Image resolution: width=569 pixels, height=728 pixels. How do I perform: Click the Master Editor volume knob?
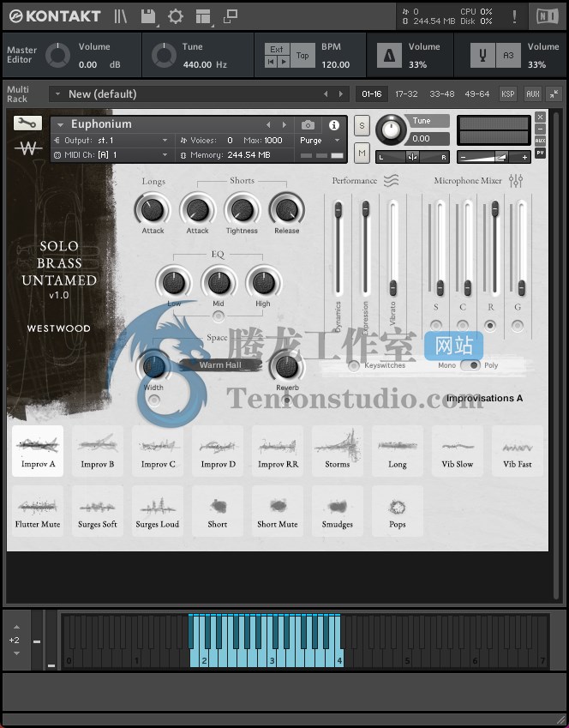coord(57,55)
